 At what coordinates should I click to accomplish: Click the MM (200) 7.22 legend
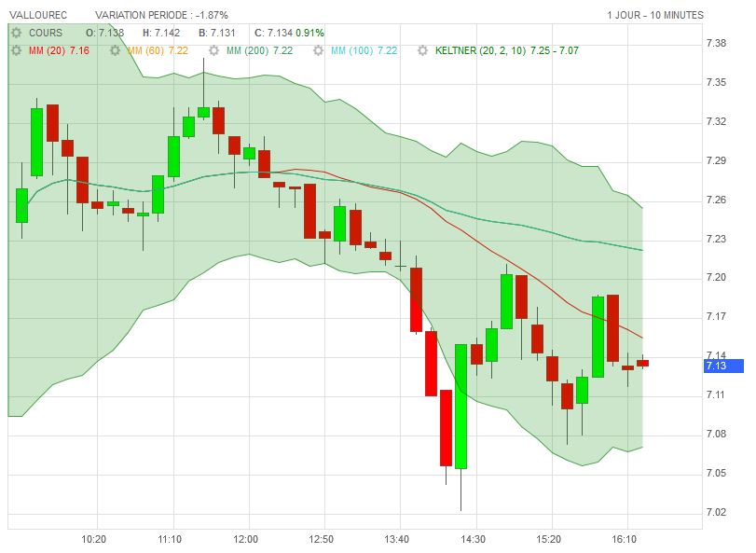pos(259,50)
